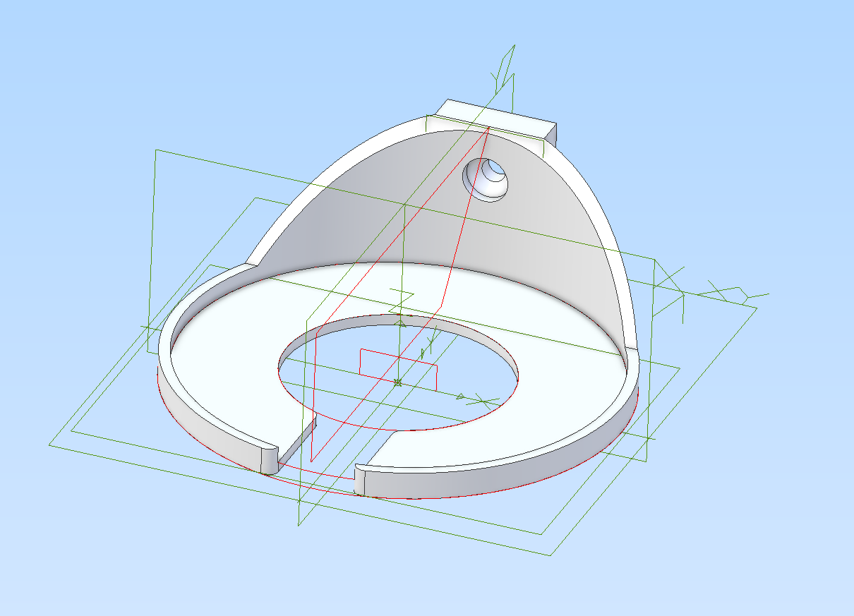Select the rim end right of the slot
The image size is (854, 616).
360,480
